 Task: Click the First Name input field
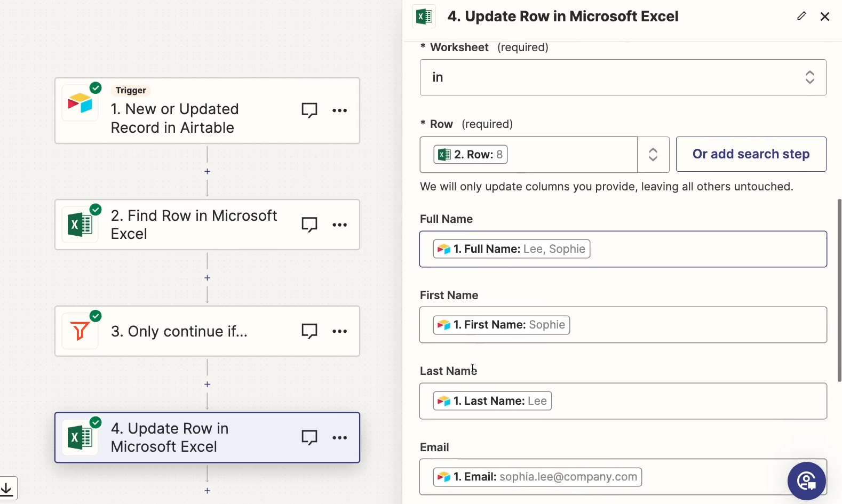623,325
